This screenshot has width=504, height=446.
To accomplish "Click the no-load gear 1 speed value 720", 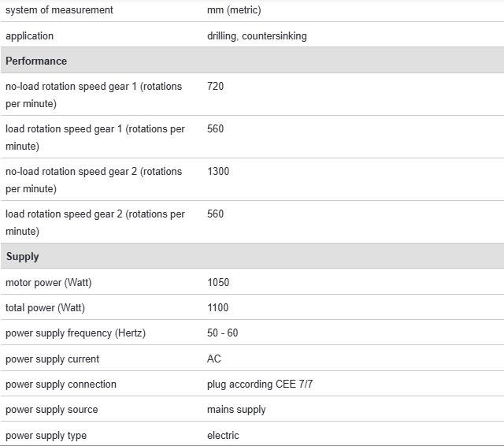I will pos(216,86).
